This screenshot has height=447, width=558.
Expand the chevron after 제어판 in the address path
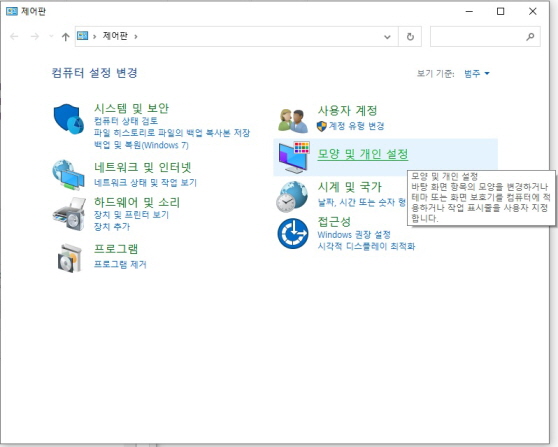point(136,36)
